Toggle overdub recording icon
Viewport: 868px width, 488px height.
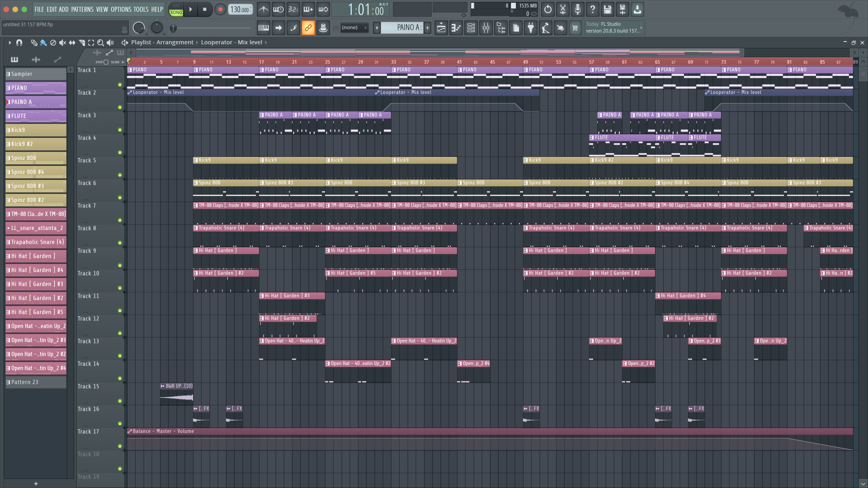[x=308, y=9]
